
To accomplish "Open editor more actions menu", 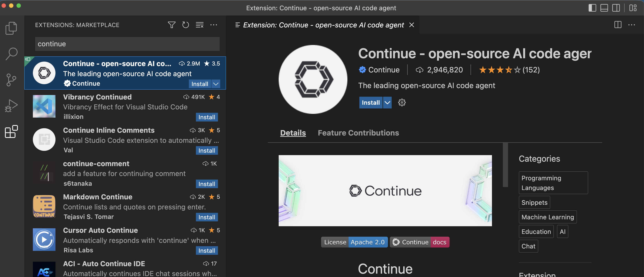I will pyautogui.click(x=631, y=25).
